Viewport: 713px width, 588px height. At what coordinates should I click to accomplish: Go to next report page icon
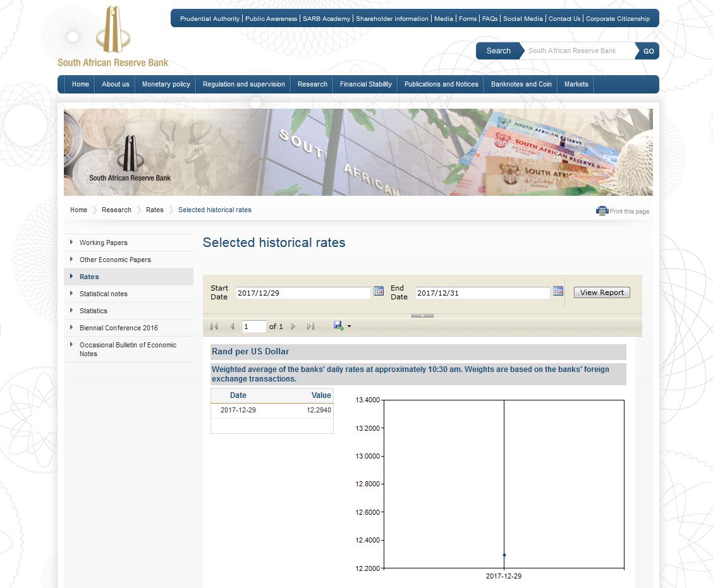(293, 327)
